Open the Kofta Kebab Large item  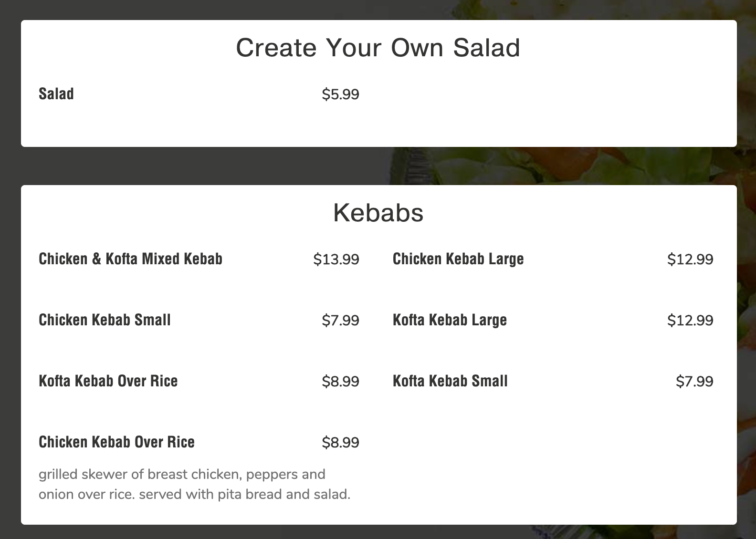450,320
